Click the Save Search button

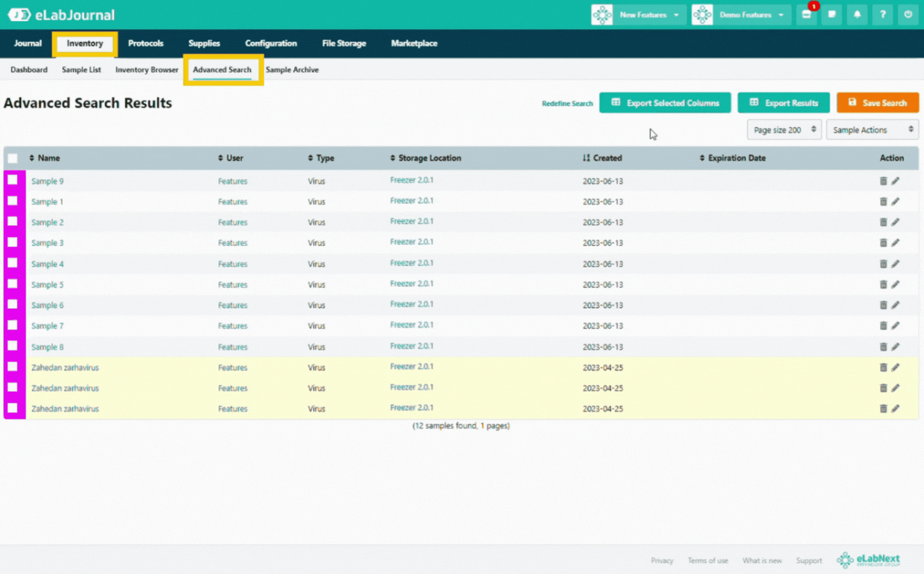(x=877, y=103)
